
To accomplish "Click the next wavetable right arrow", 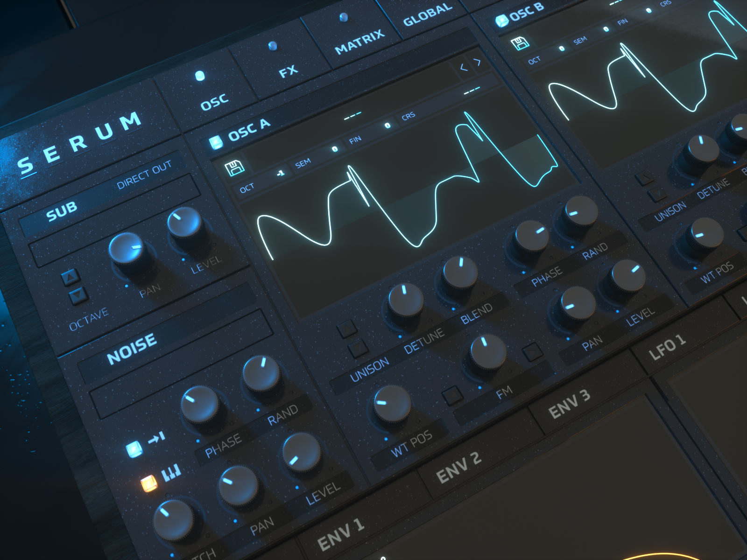I will (x=477, y=62).
